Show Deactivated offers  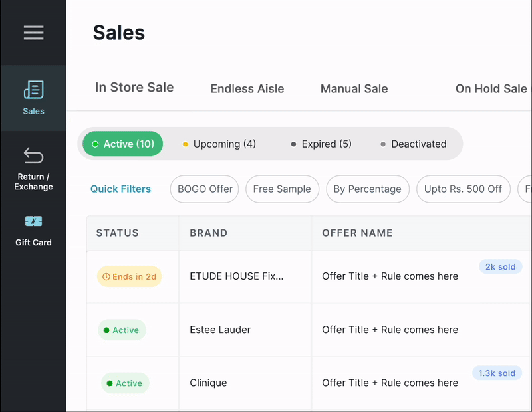[x=412, y=144]
